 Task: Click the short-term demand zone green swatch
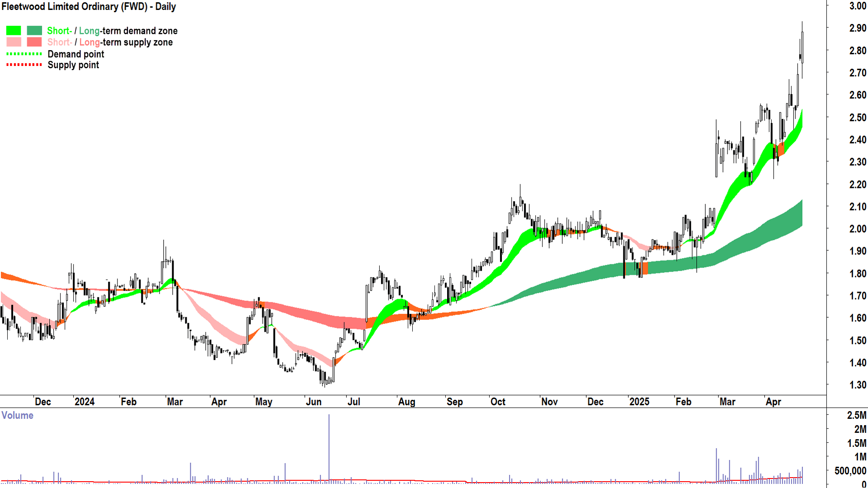[x=14, y=31]
